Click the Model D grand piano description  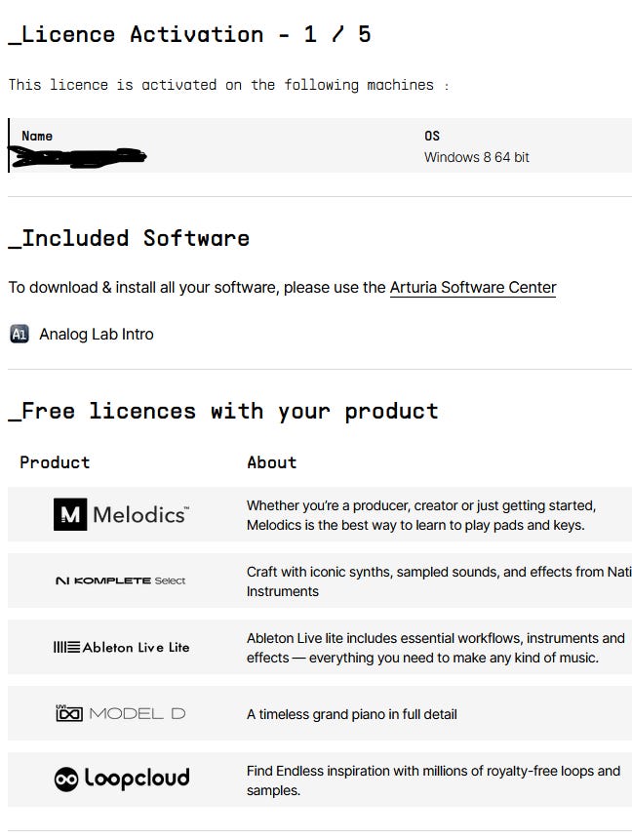351,714
